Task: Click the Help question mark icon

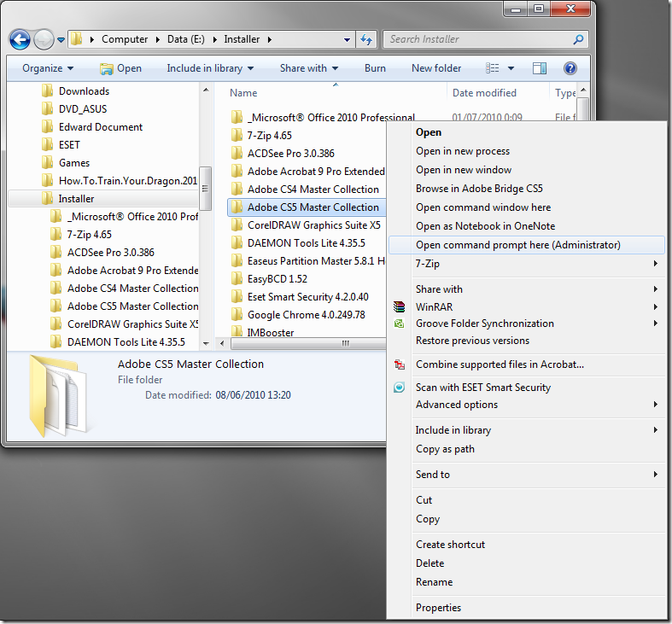Action: [x=570, y=68]
